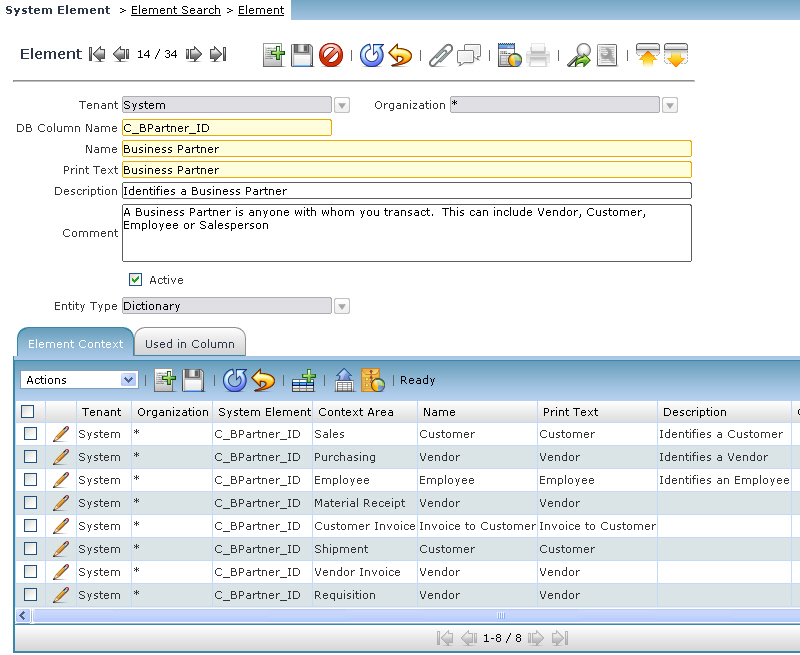The width and height of the screenshot is (800, 655).
Task: Expand the Entity Type dropdown arrow
Action: [342, 306]
